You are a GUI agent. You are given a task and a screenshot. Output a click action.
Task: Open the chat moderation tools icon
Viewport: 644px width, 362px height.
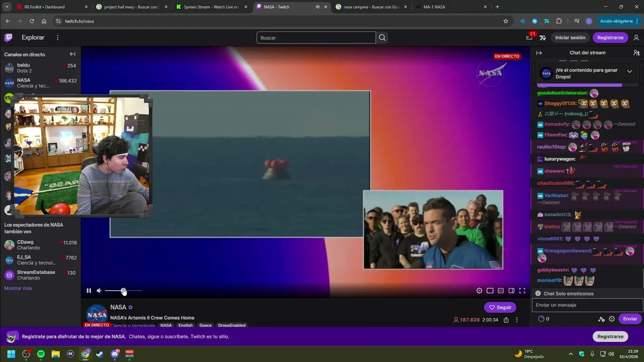(x=601, y=319)
